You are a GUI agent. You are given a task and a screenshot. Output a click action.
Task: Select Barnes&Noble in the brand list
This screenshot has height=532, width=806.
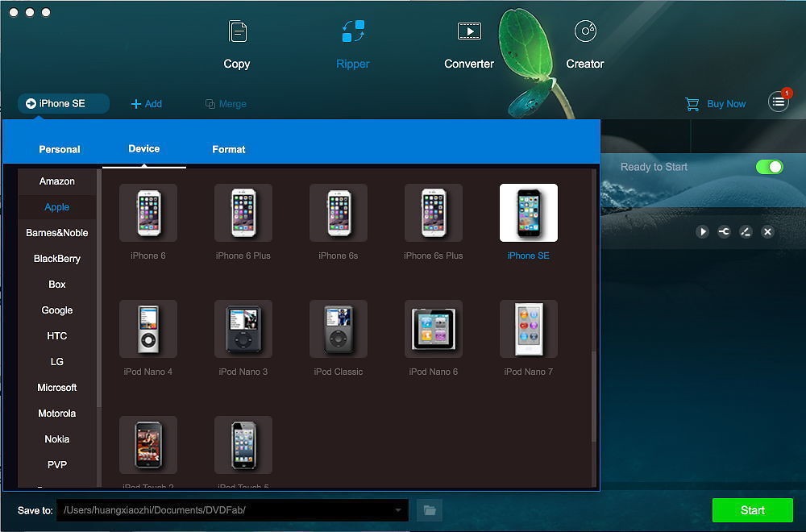coord(57,233)
